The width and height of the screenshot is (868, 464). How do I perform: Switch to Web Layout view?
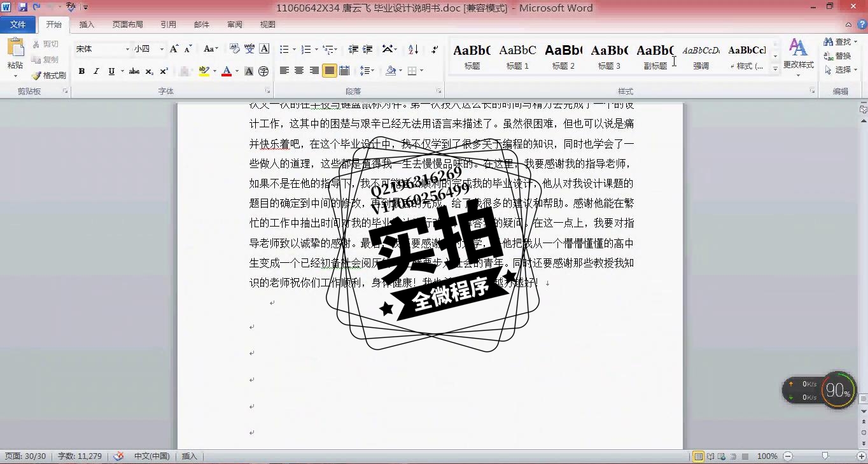tap(722, 456)
